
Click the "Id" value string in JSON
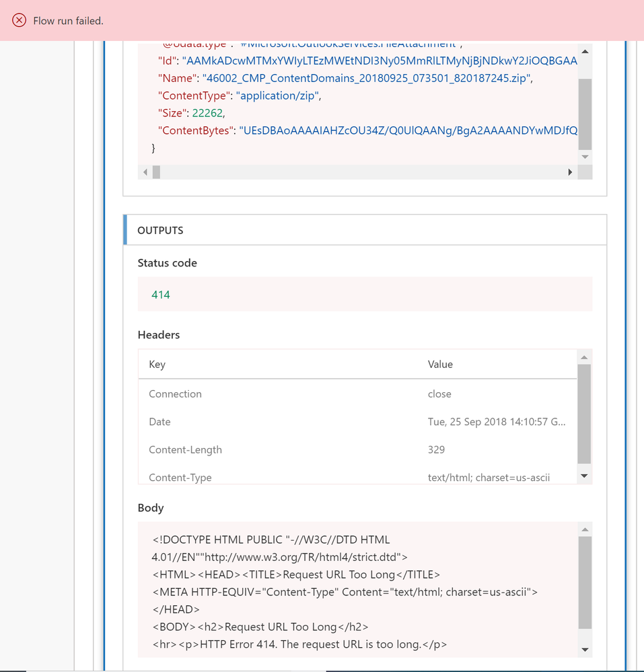(x=380, y=61)
